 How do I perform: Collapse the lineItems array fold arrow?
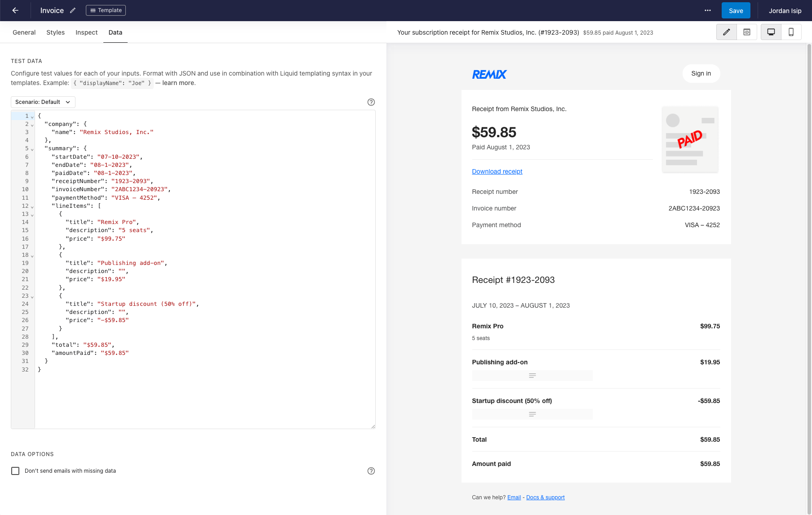(32, 207)
